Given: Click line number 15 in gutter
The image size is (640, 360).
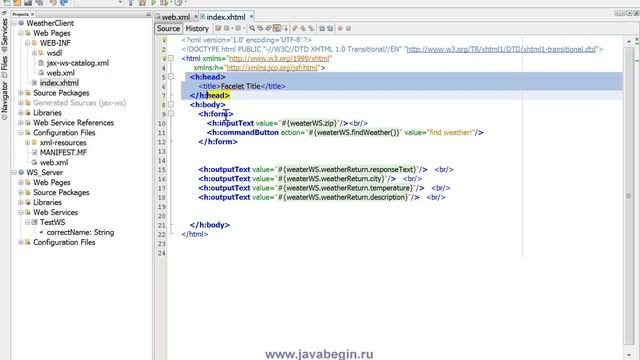Looking at the screenshot, I should [x=162, y=169].
